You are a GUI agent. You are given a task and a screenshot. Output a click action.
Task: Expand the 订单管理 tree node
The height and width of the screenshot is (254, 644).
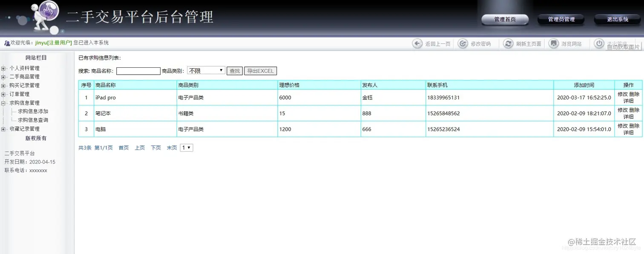(3, 94)
